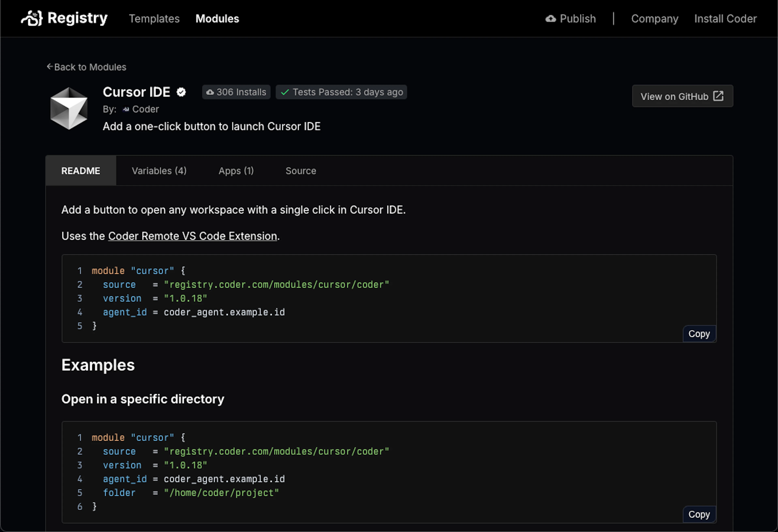Click the version "1.0.18" in second code block

point(185,465)
